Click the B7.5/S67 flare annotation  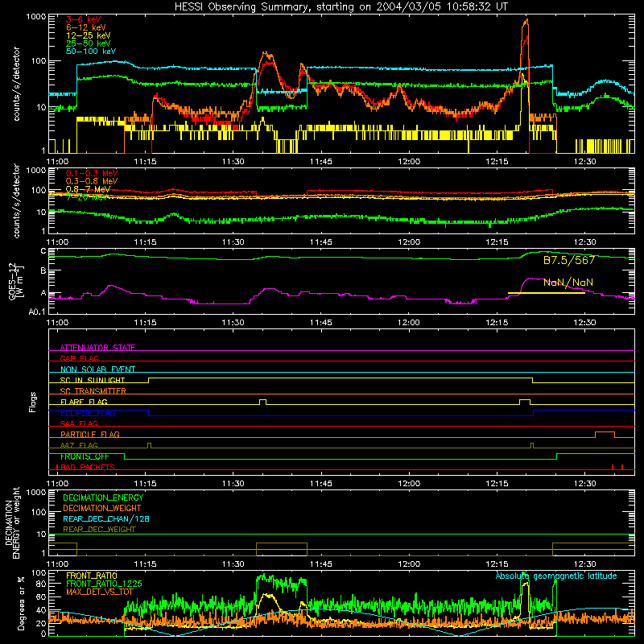(x=569, y=260)
